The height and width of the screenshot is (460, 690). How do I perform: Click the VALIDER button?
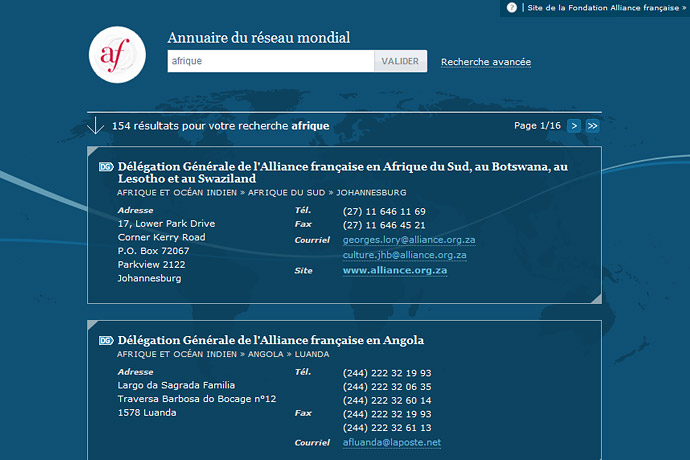[x=400, y=61]
